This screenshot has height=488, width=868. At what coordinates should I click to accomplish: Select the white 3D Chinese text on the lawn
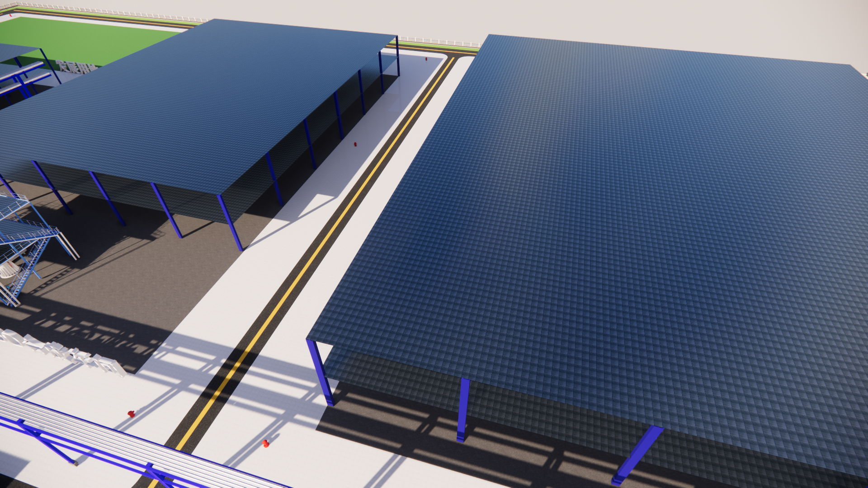point(76,67)
